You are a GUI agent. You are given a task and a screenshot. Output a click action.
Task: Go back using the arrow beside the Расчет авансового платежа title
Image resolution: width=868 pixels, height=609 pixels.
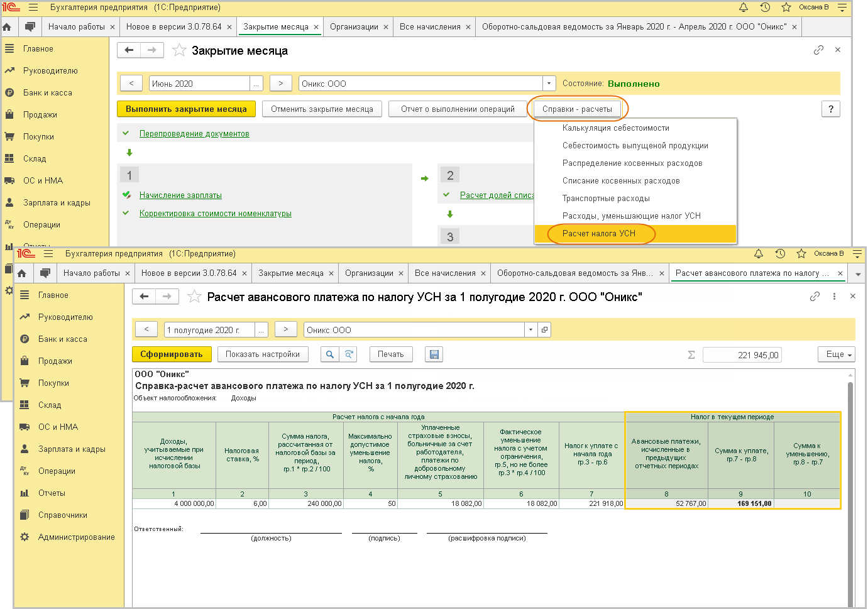(144, 297)
